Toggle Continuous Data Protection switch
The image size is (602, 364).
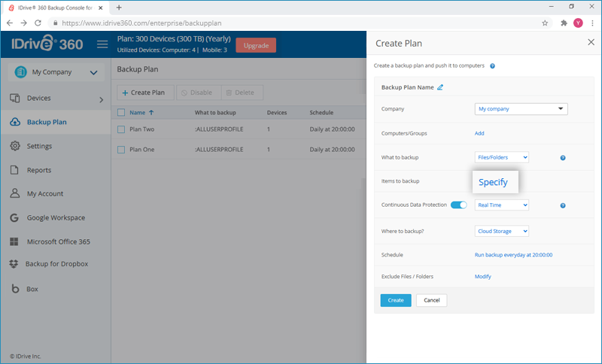[458, 205]
